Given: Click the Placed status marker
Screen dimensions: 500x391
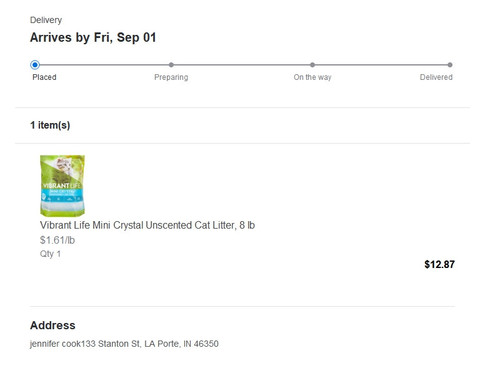Looking at the screenshot, I should [x=35, y=65].
